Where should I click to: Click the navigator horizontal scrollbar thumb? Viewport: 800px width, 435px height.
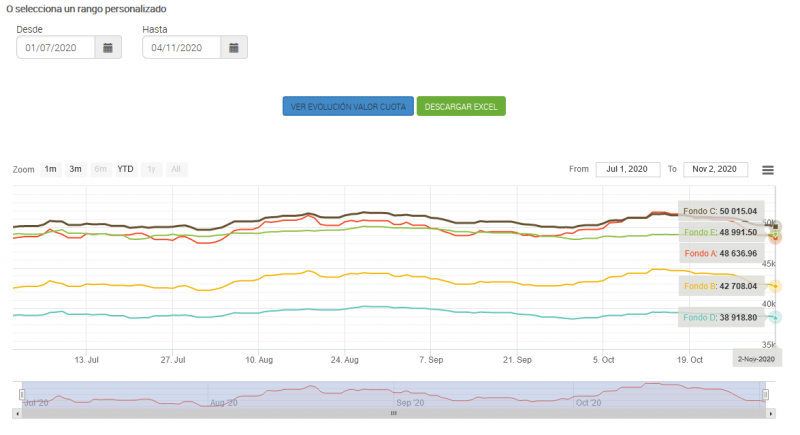[x=393, y=412]
